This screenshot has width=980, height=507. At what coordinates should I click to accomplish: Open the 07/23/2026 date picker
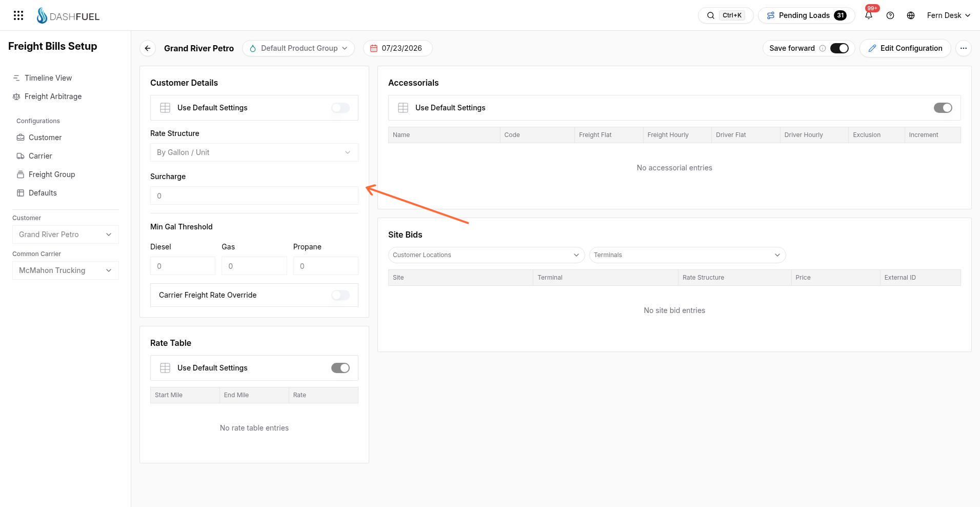[397, 48]
